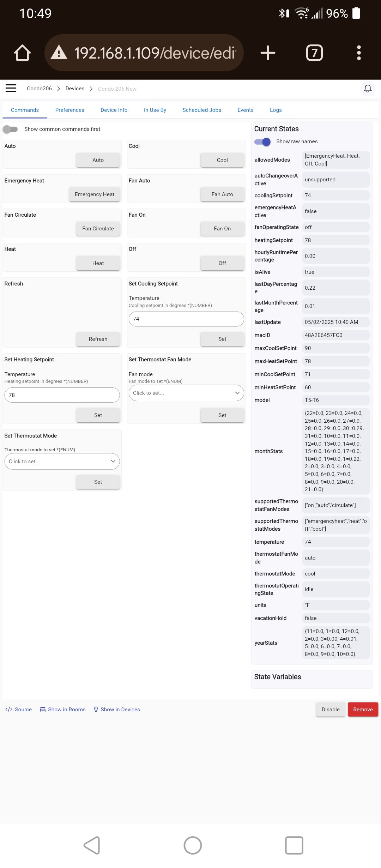Click the Emergency Heat button
The width and height of the screenshot is (381, 868).
pos(95,194)
